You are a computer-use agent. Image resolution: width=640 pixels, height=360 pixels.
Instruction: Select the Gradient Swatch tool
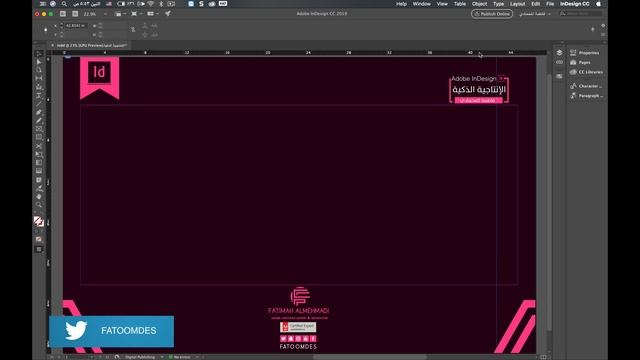pos(39,162)
